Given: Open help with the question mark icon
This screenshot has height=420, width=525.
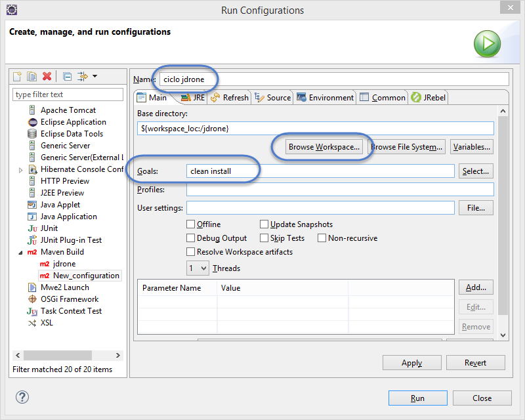Looking at the screenshot, I should click(x=22, y=397).
